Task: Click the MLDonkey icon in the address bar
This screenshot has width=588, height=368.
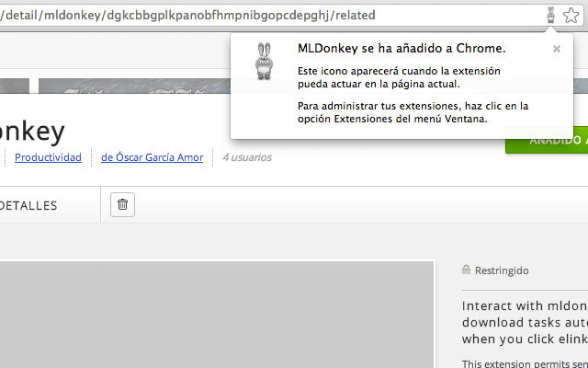Action: pyautogui.click(x=550, y=15)
